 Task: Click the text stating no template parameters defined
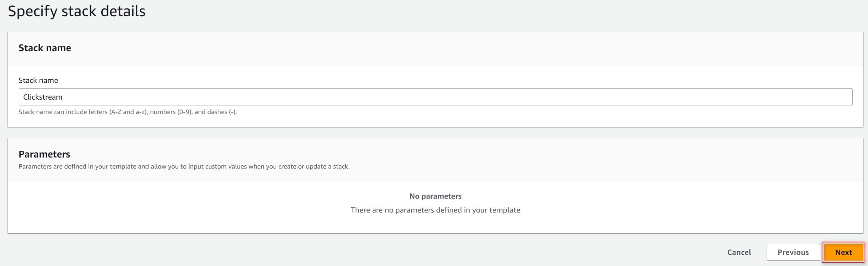(x=435, y=210)
